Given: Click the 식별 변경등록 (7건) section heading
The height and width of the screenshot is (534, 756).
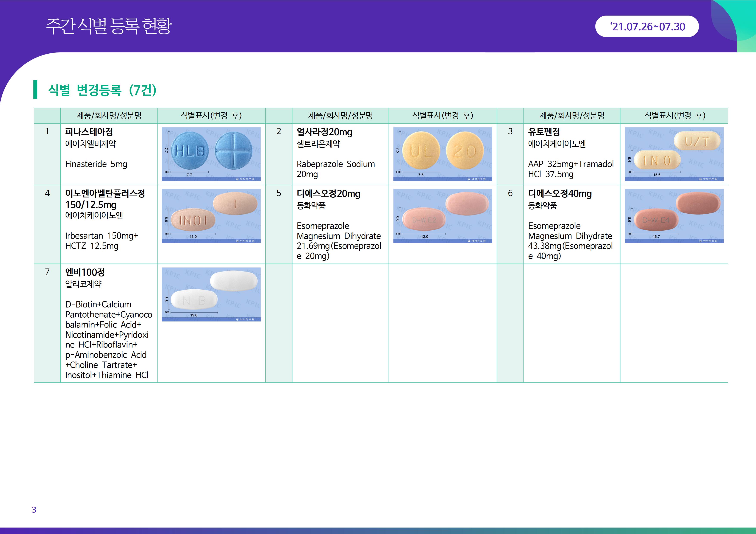Looking at the screenshot, I should coord(102,90).
